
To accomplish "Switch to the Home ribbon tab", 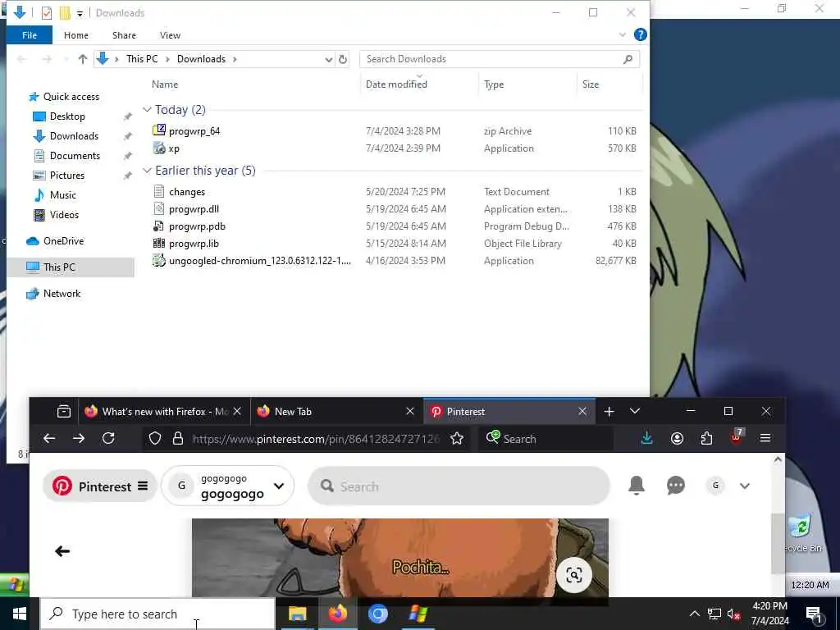I will [x=76, y=35].
